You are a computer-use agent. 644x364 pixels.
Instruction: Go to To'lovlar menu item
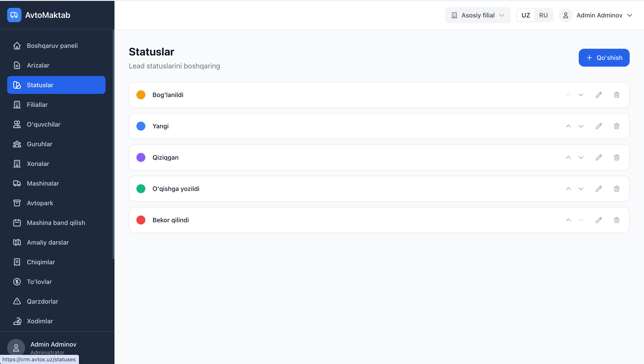coord(39,282)
